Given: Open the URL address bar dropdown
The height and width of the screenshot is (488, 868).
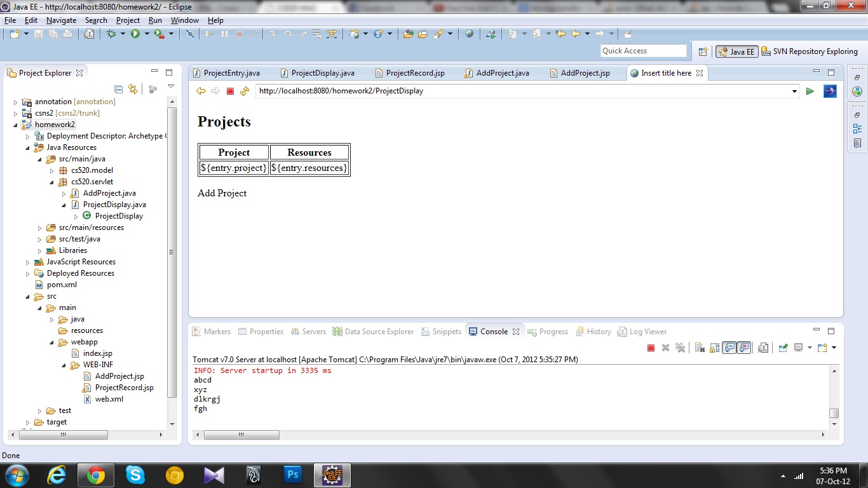Looking at the screenshot, I should click(794, 91).
